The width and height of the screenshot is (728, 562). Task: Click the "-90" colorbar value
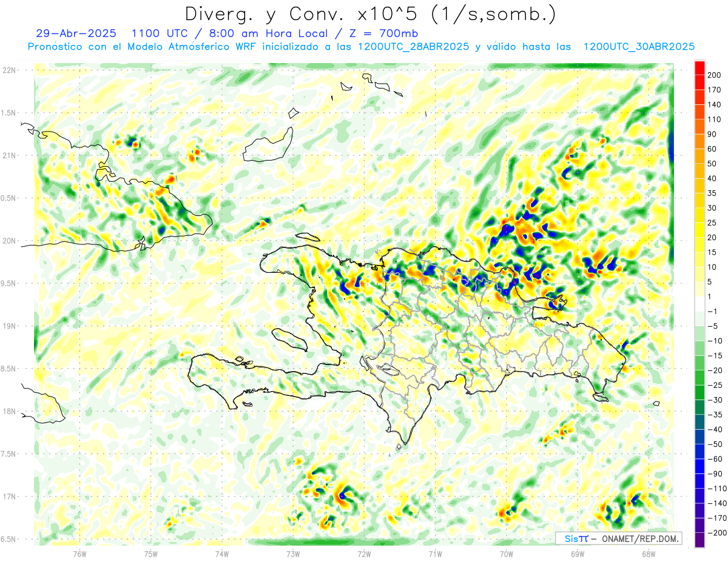tap(715, 473)
